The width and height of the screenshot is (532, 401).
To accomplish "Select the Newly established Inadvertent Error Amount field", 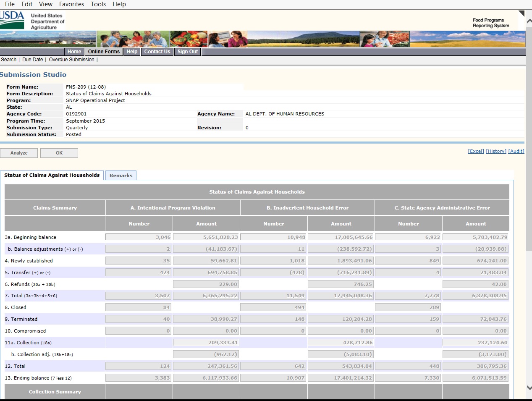I will coord(341,261).
